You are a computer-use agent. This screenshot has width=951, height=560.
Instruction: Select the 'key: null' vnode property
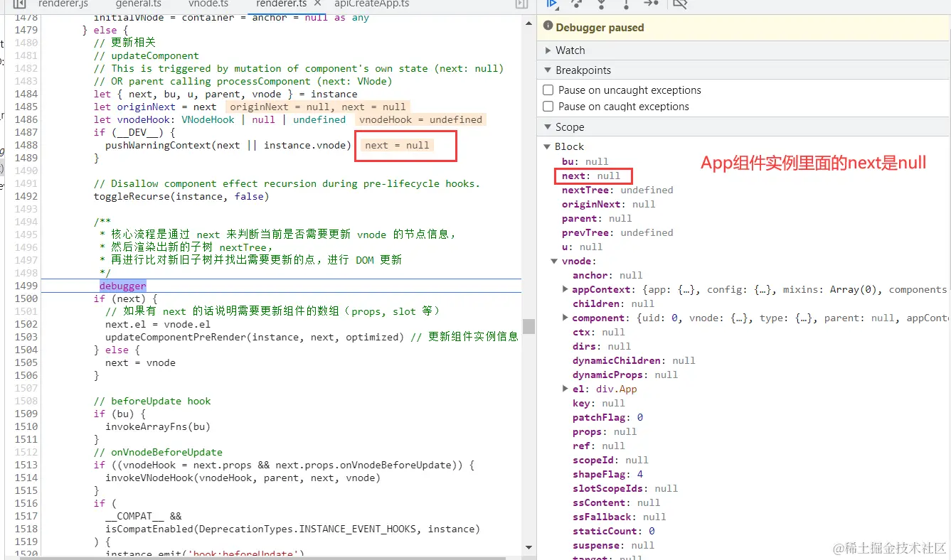599,403
